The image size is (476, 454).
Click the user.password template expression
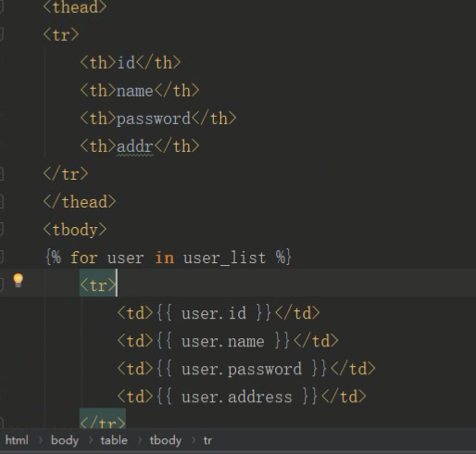(x=242, y=369)
